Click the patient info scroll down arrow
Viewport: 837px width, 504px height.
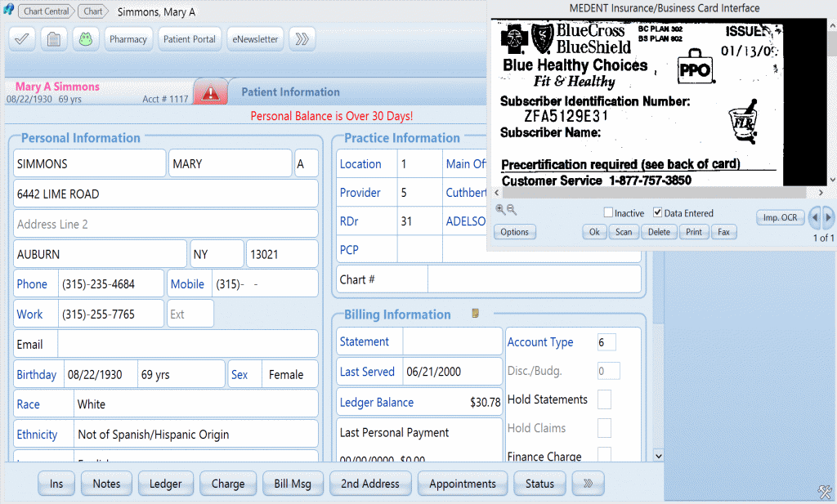pos(659,456)
